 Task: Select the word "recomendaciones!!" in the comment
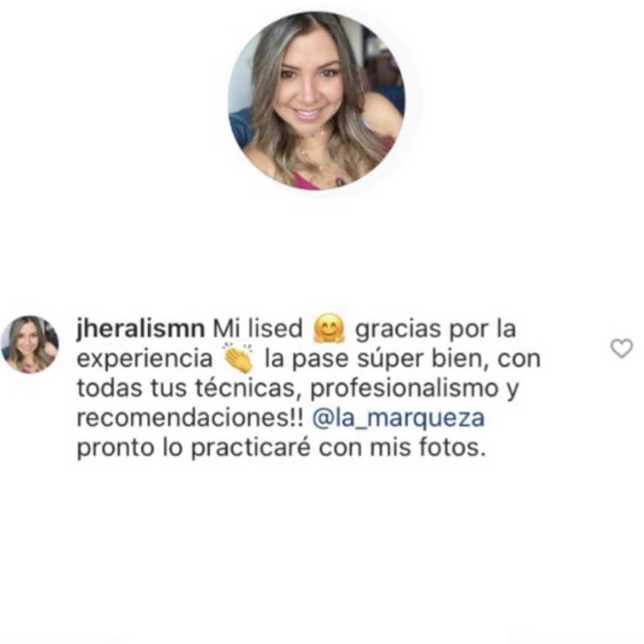click(x=190, y=418)
